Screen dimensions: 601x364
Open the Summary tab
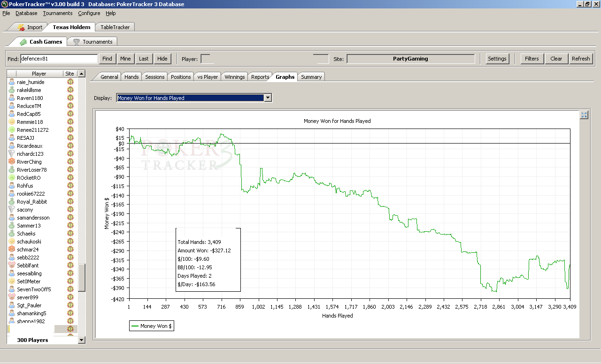coord(311,77)
